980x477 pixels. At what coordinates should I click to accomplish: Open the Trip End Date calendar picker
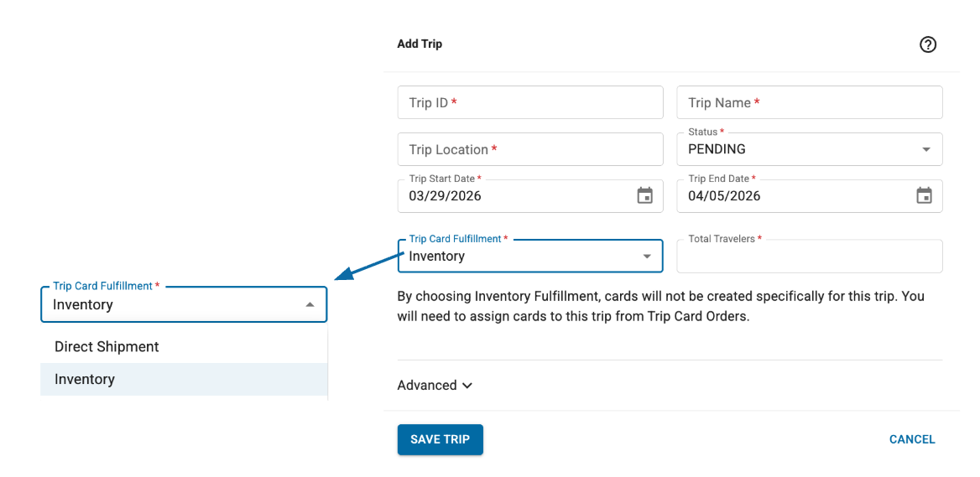(x=924, y=196)
